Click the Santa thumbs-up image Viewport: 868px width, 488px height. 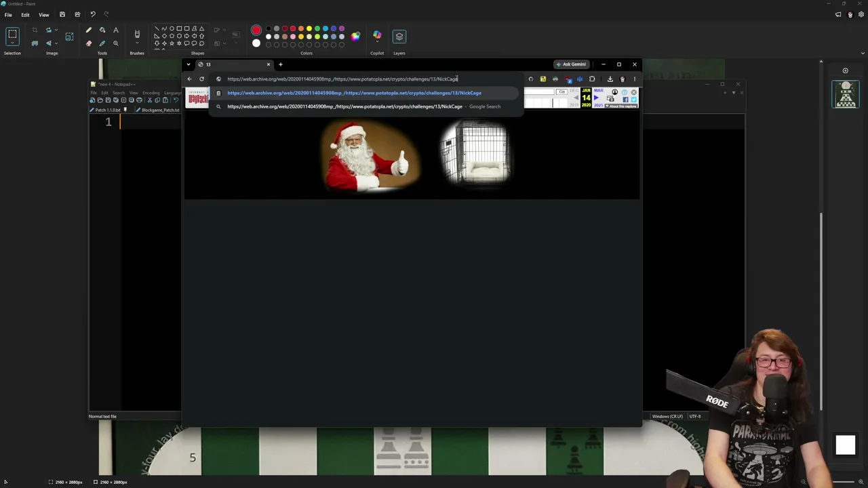[x=370, y=155]
